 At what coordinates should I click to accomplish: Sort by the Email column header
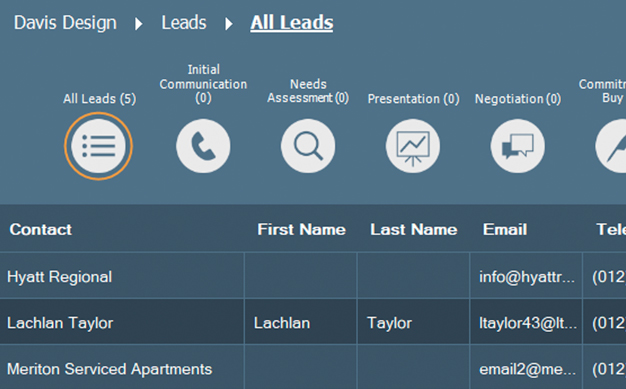point(505,229)
